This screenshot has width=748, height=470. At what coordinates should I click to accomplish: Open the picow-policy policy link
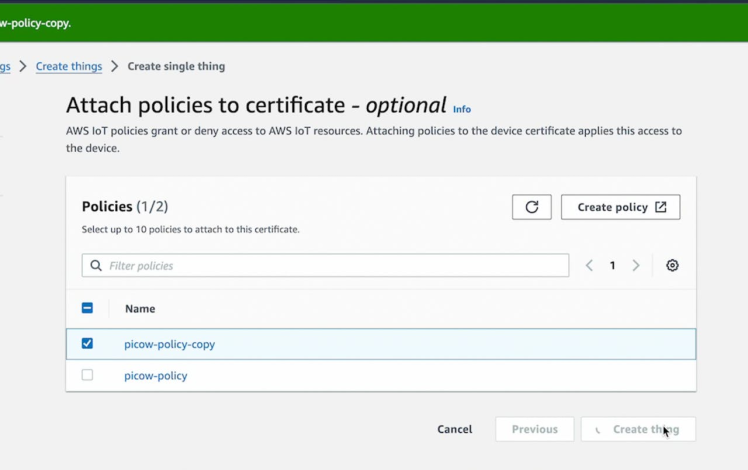pos(155,376)
